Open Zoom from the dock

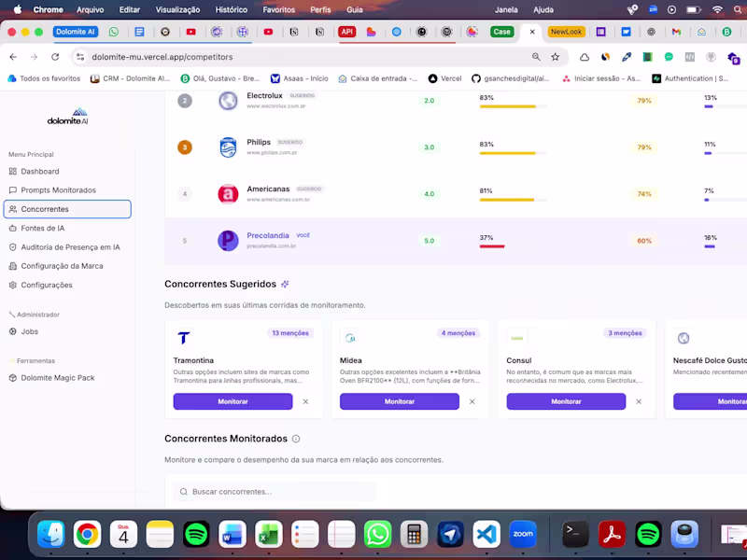pos(523,534)
